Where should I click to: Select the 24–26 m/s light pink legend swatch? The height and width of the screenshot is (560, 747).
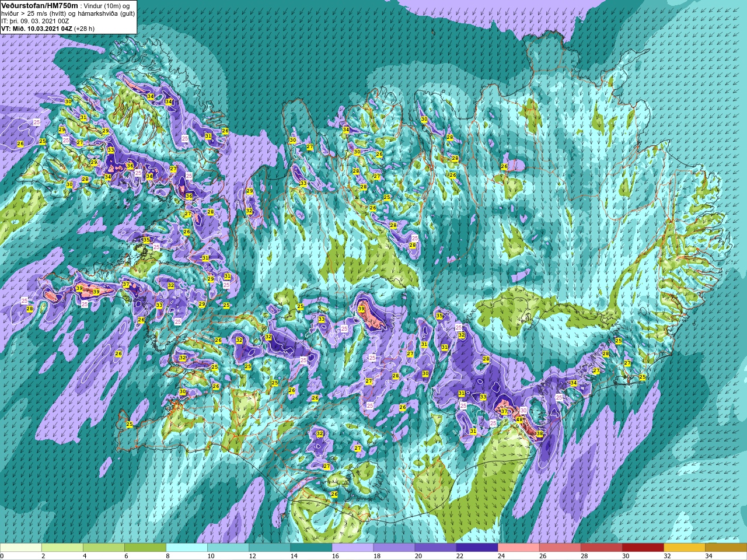click(x=518, y=548)
